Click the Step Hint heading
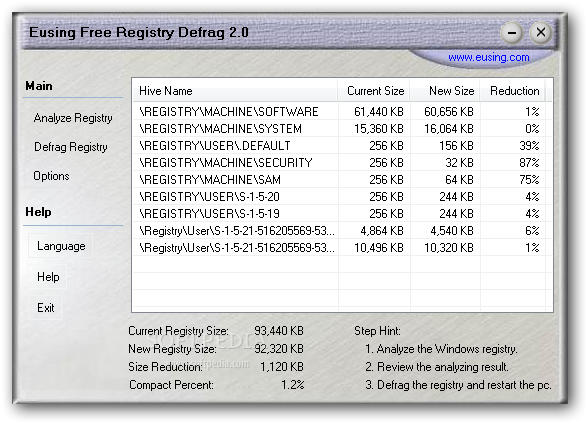The image size is (588, 424). 377,331
